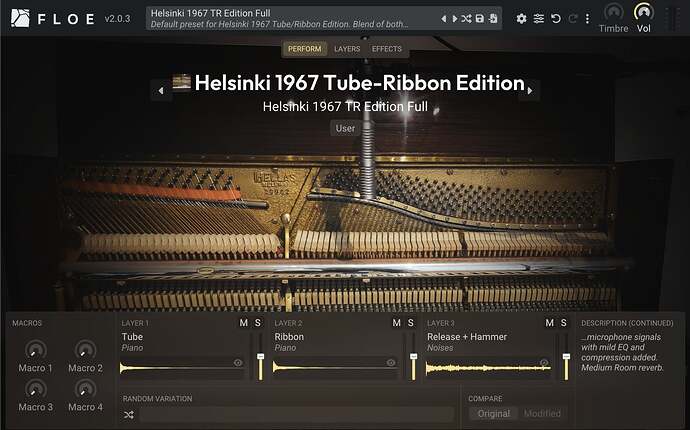Viewport: 690px width, 430px height.
Task: Switch to the EFFECTS tab
Action: point(387,49)
